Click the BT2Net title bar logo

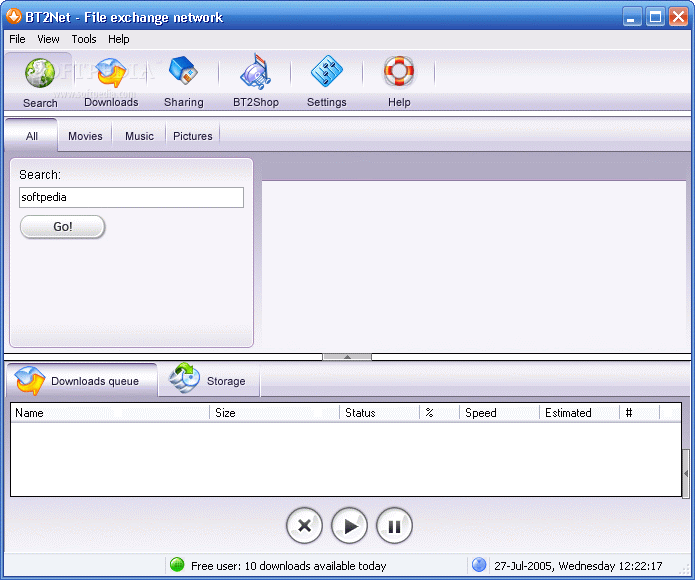13,16
